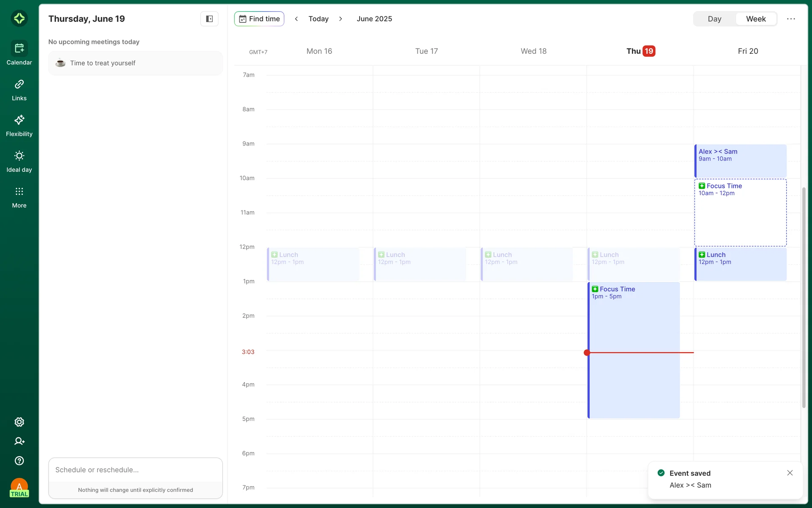Open the Links sidebar section
This screenshot has height=508, width=812.
pyautogui.click(x=19, y=90)
